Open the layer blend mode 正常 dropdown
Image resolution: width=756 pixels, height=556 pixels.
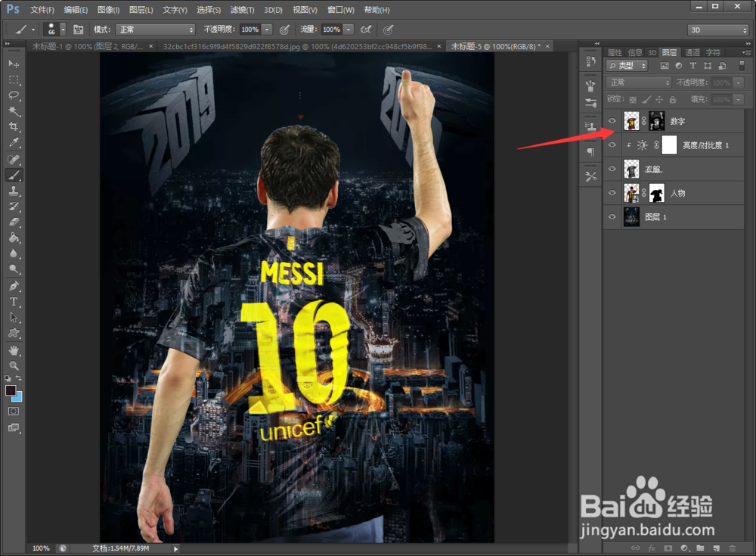[639, 82]
